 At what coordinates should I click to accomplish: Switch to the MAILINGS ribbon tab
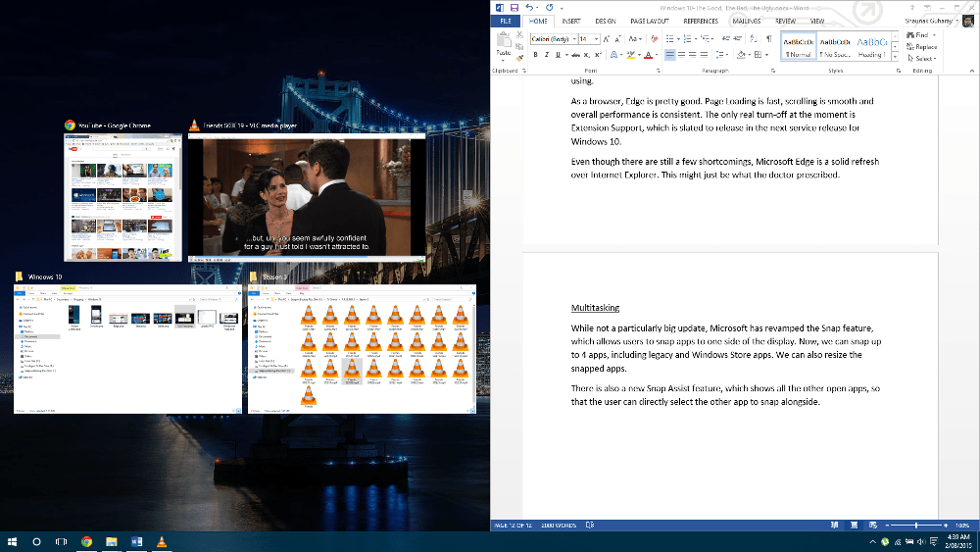click(746, 22)
